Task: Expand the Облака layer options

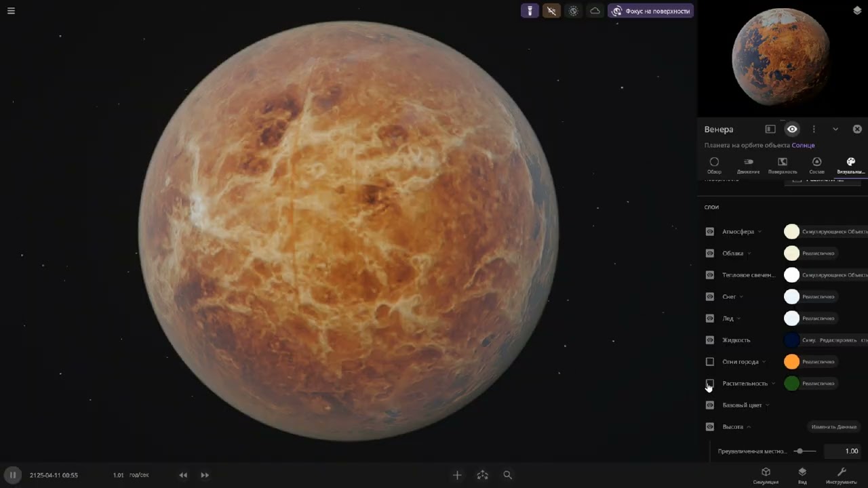Action: [749, 253]
